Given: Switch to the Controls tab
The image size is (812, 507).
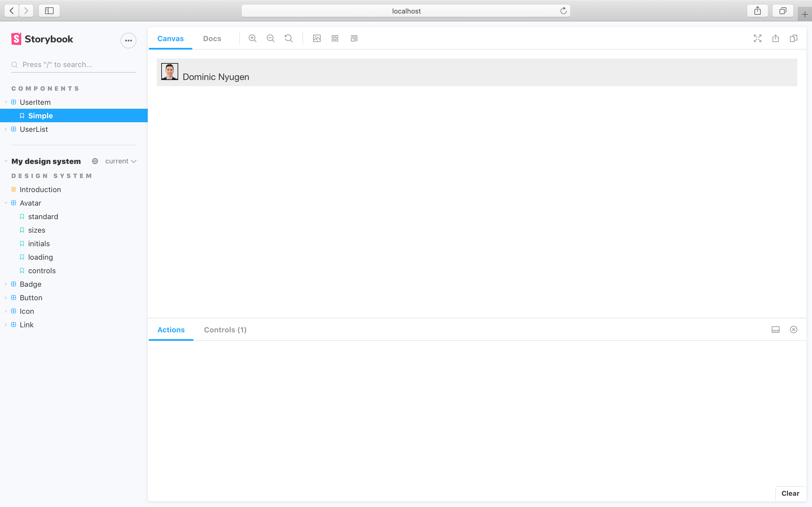Looking at the screenshot, I should click(x=225, y=330).
